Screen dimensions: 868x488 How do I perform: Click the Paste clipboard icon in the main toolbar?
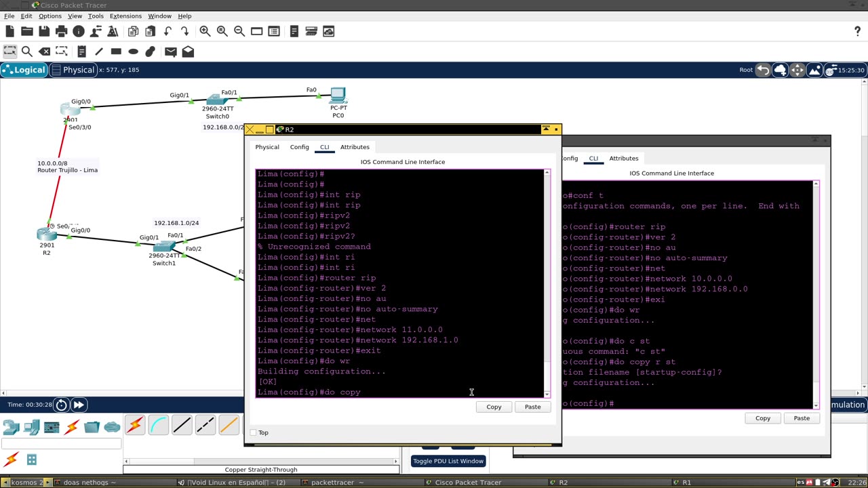click(151, 31)
